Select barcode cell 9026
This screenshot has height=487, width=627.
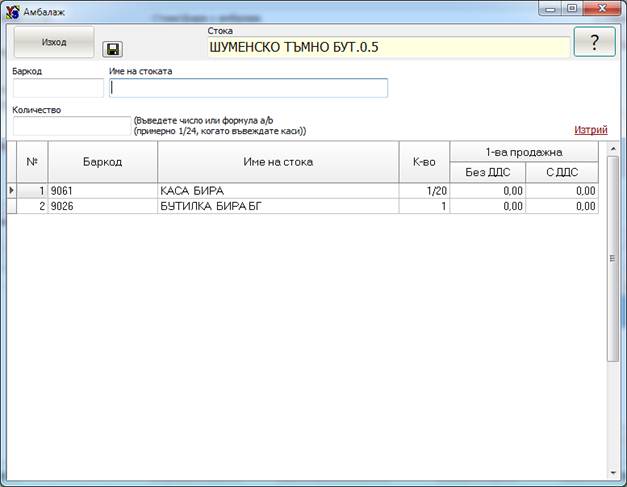pos(103,206)
